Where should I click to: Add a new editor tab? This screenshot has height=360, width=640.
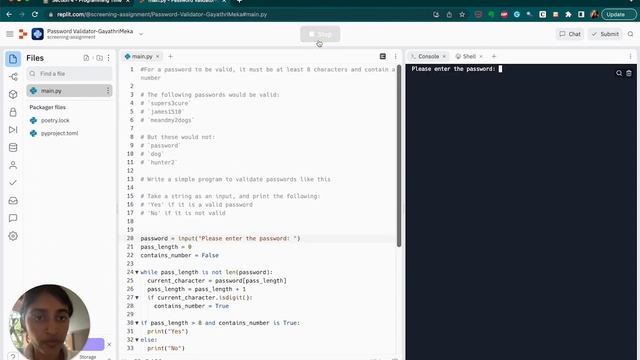tap(171, 56)
